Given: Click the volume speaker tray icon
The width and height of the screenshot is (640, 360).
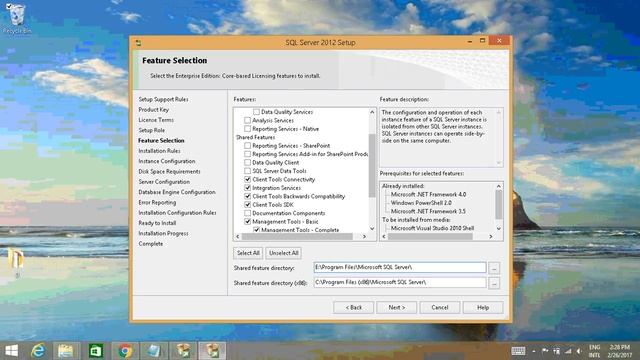Looking at the screenshot, I should (579, 351).
